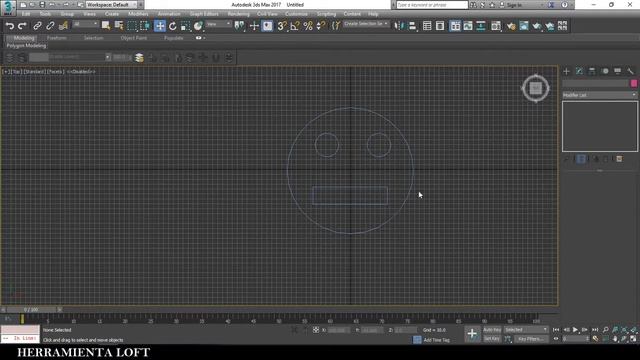
Task: Open the Scene Explorer toggle icon
Action: pyautogui.click(x=427, y=26)
